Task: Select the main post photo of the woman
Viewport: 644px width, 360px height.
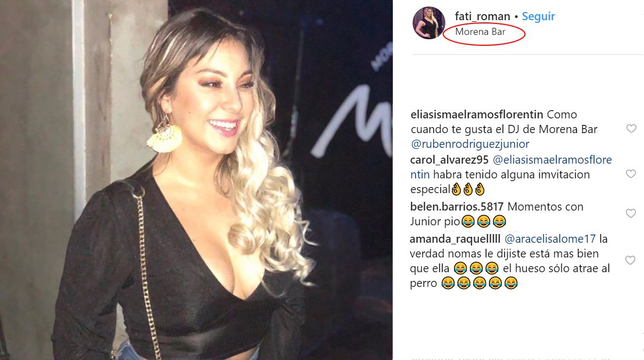Action: tap(196, 180)
